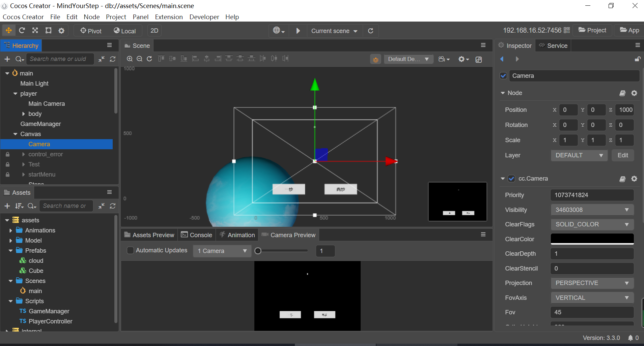Image resolution: width=644 pixels, height=346 pixels.
Task: Open cc.Camera help document
Action: [x=622, y=179]
